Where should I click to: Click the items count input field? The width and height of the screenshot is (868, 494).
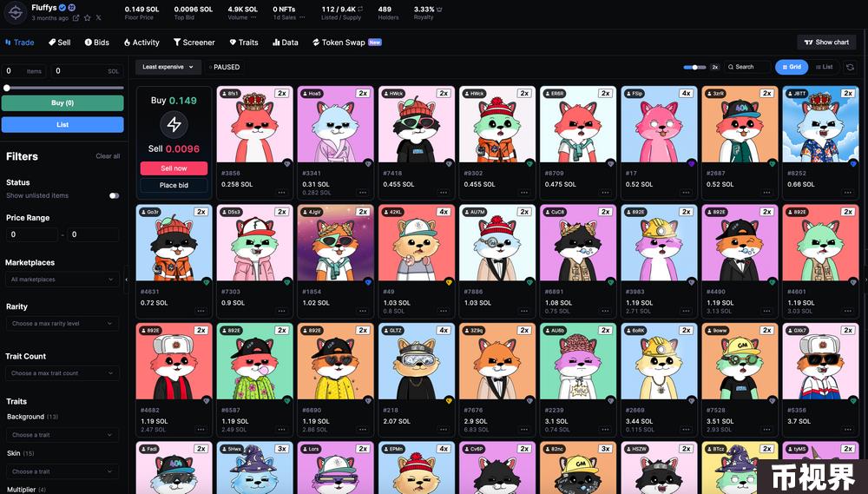24,71
